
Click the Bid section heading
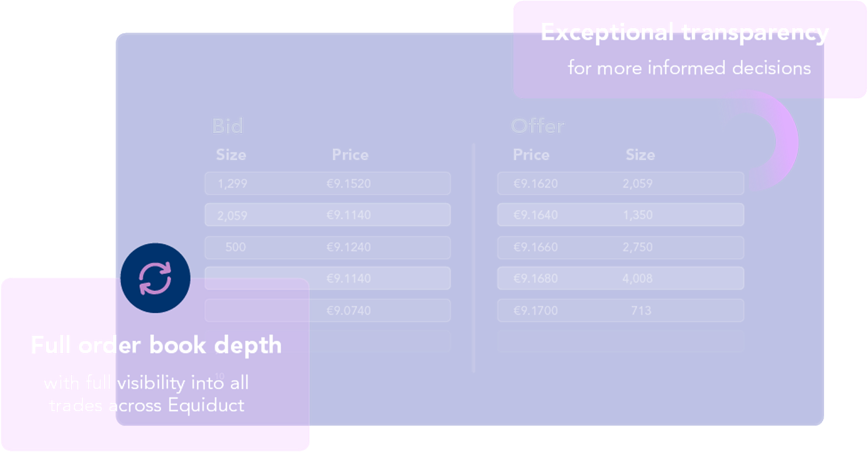(228, 126)
